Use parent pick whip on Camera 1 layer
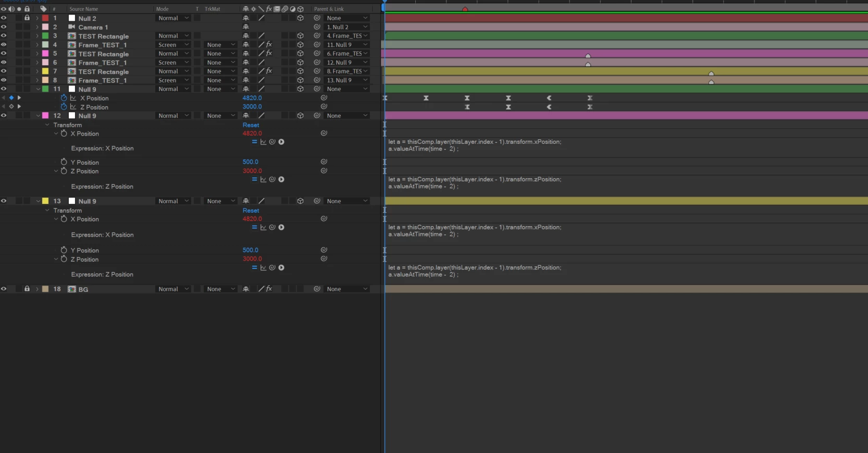Image resolution: width=868 pixels, height=453 pixels. [317, 27]
